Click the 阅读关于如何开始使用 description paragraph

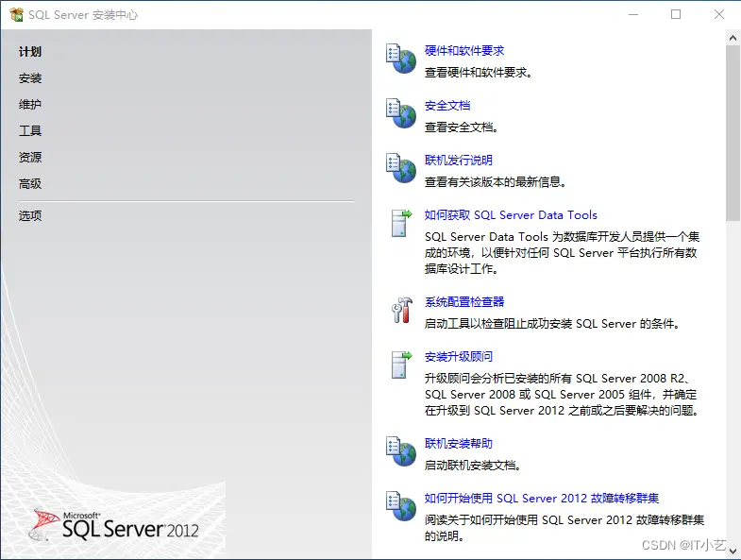click(x=564, y=528)
